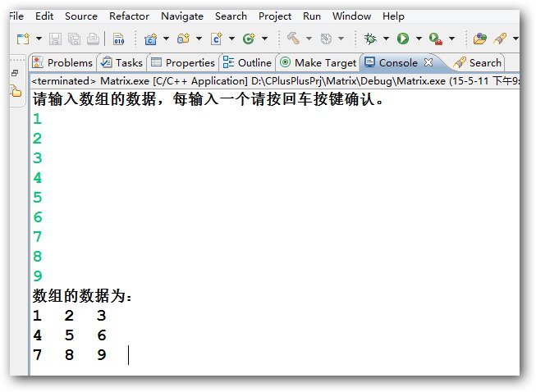Open the New wizard dropdown arrow
The height and width of the screenshot is (392, 536).
pos(39,39)
